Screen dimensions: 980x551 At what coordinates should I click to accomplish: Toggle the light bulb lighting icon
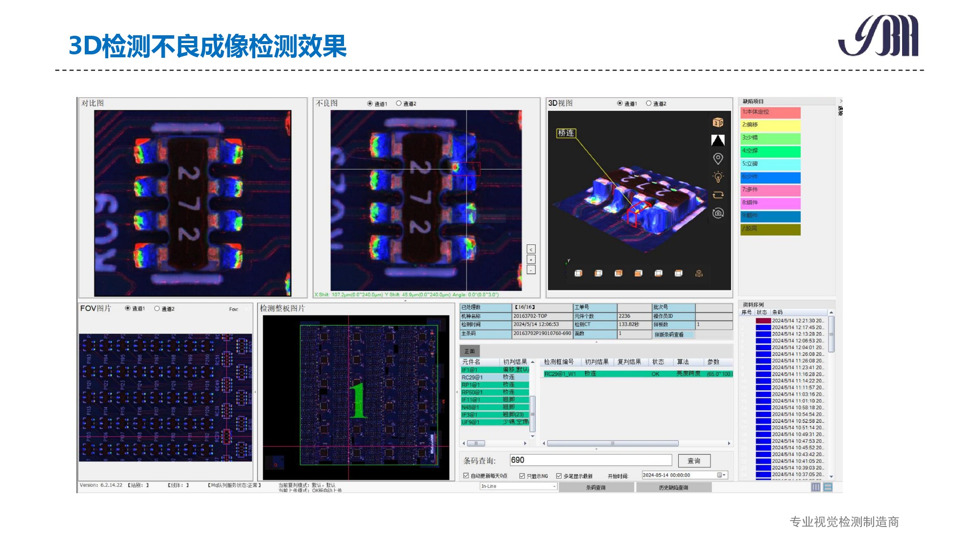718,177
